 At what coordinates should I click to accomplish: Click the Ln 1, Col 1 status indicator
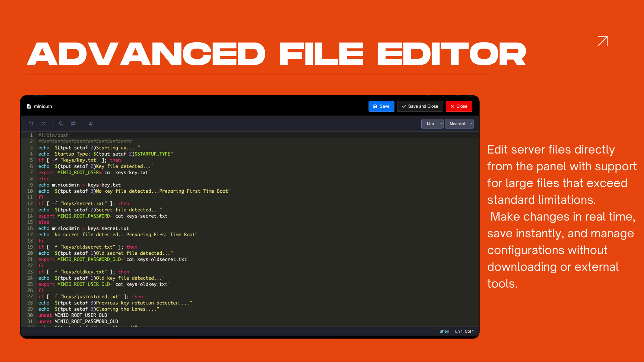pyautogui.click(x=464, y=331)
